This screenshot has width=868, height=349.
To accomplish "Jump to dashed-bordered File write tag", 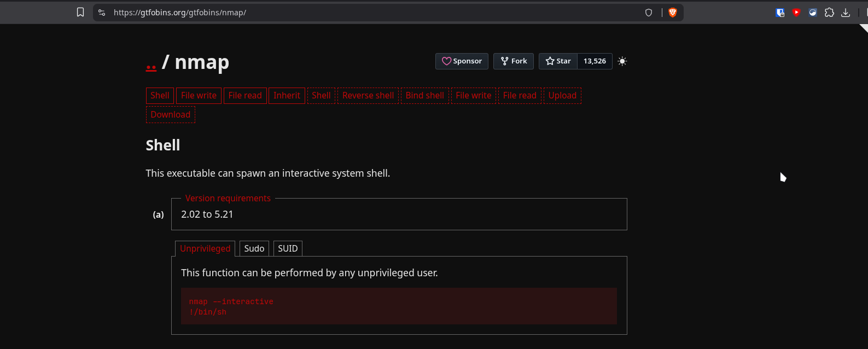I will click(474, 96).
